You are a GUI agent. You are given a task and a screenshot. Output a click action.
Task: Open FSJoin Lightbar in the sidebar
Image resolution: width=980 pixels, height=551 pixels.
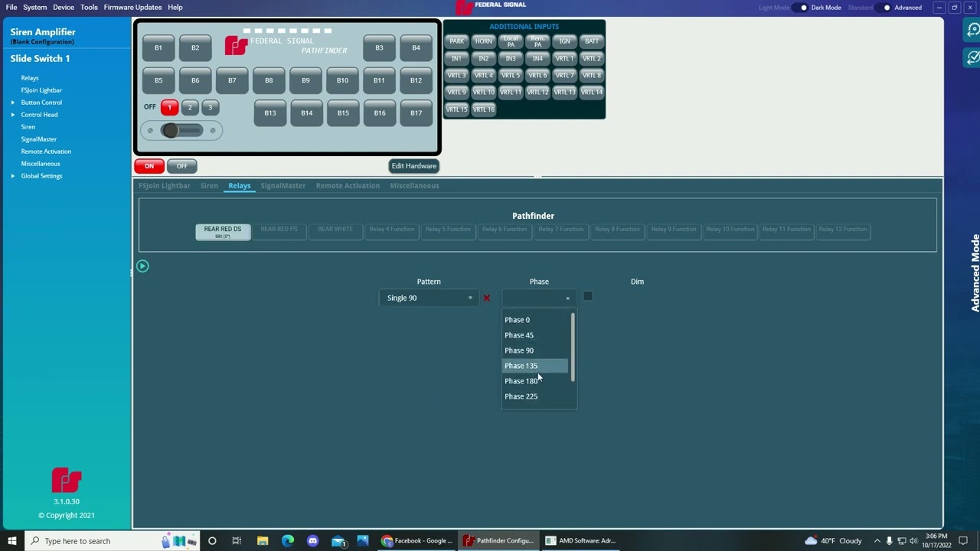pos(41,90)
